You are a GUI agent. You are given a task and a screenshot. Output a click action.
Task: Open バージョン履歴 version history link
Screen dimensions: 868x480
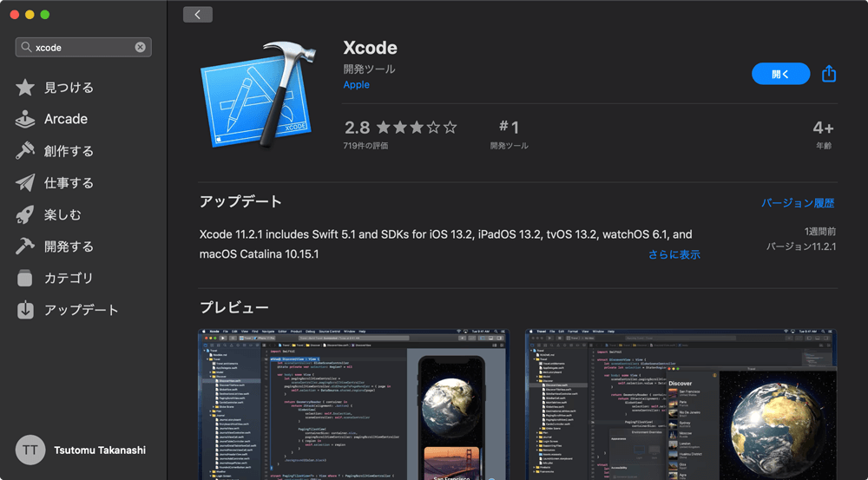tap(797, 203)
